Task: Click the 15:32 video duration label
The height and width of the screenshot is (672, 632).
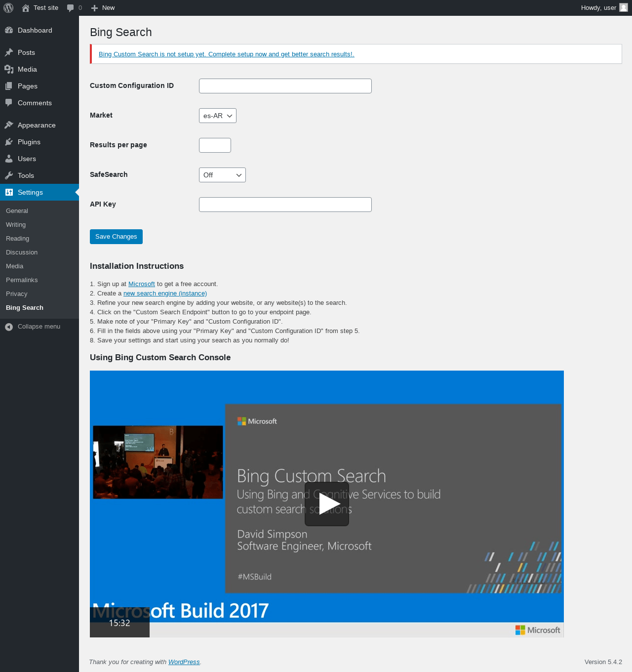Action: point(119,623)
